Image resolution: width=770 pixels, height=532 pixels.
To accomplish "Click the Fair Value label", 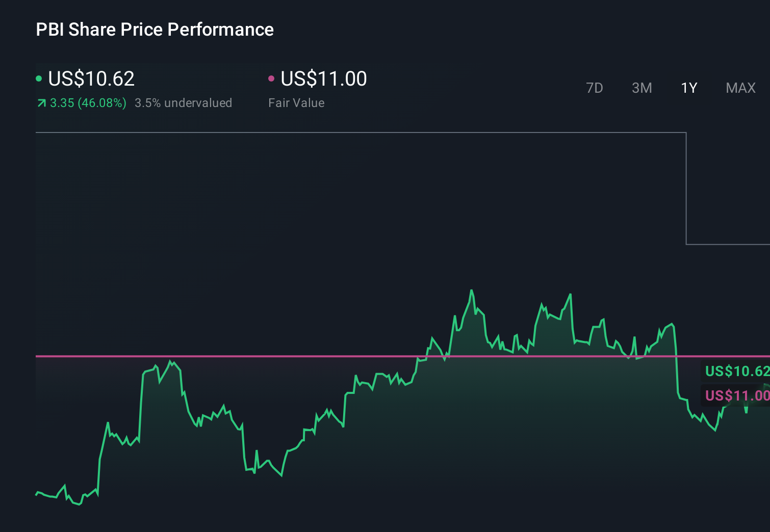I will [296, 103].
